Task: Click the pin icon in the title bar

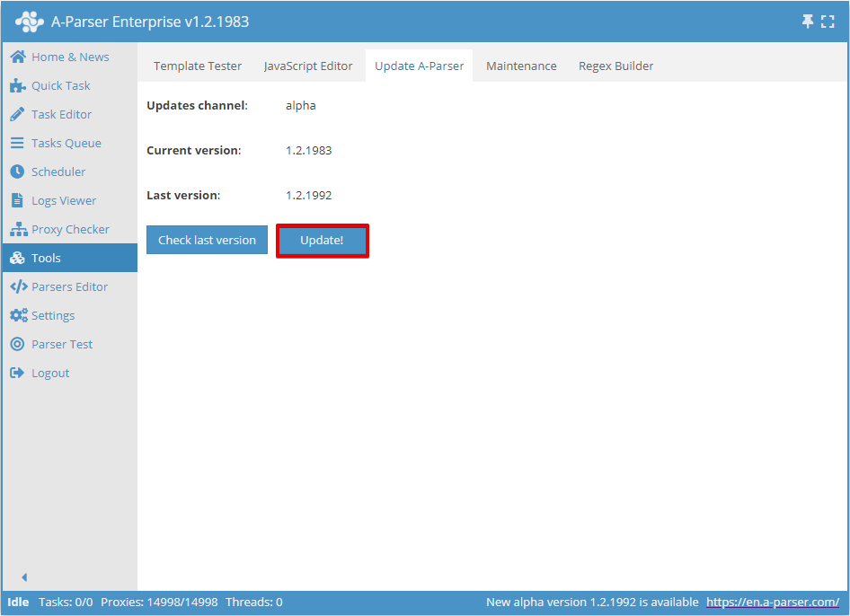Action: (808, 20)
